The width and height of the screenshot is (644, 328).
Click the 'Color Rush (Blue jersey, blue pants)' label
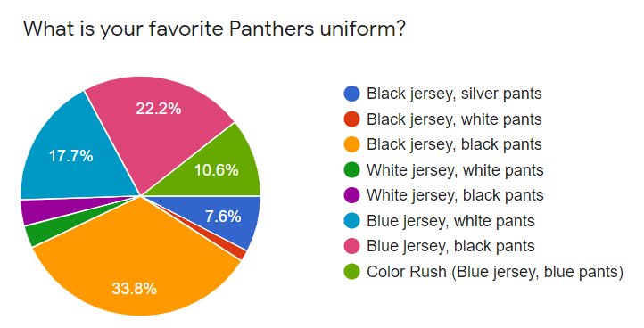(x=495, y=272)
